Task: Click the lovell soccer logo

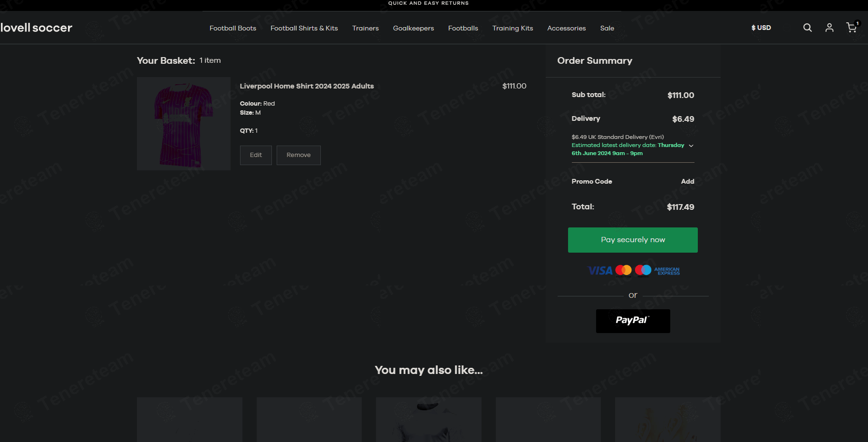Action: coord(36,28)
